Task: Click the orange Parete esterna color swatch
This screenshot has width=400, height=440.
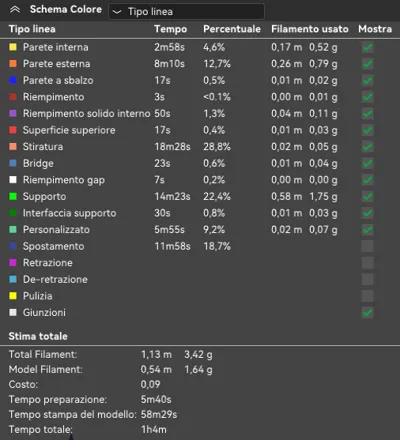Action: coord(13,64)
